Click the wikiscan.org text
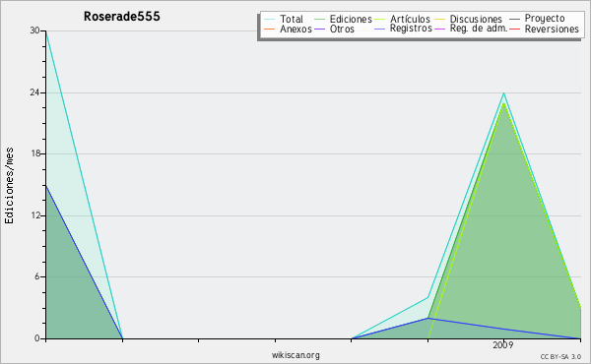 pyautogui.click(x=295, y=355)
